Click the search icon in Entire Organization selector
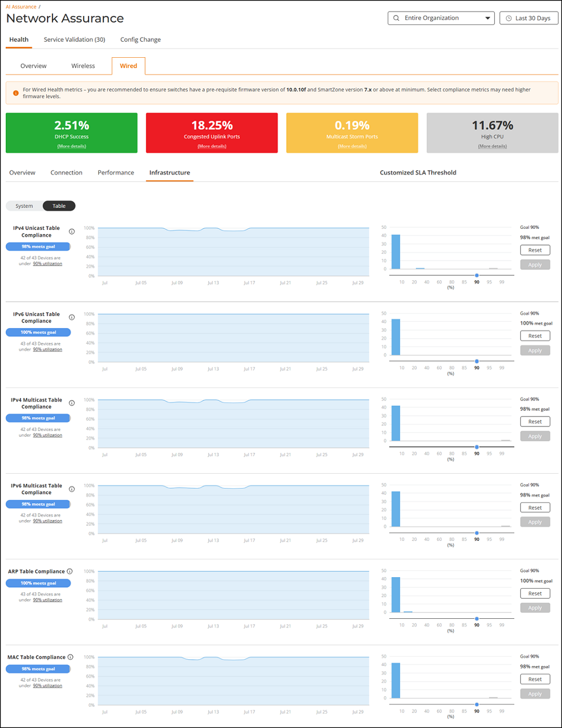The height and width of the screenshot is (728, 562). pyautogui.click(x=396, y=18)
